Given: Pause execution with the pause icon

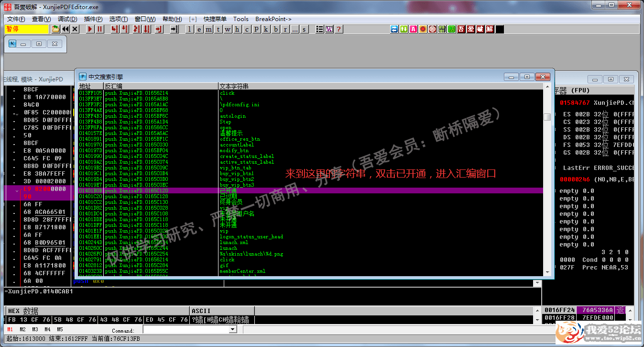Looking at the screenshot, I should coord(99,29).
